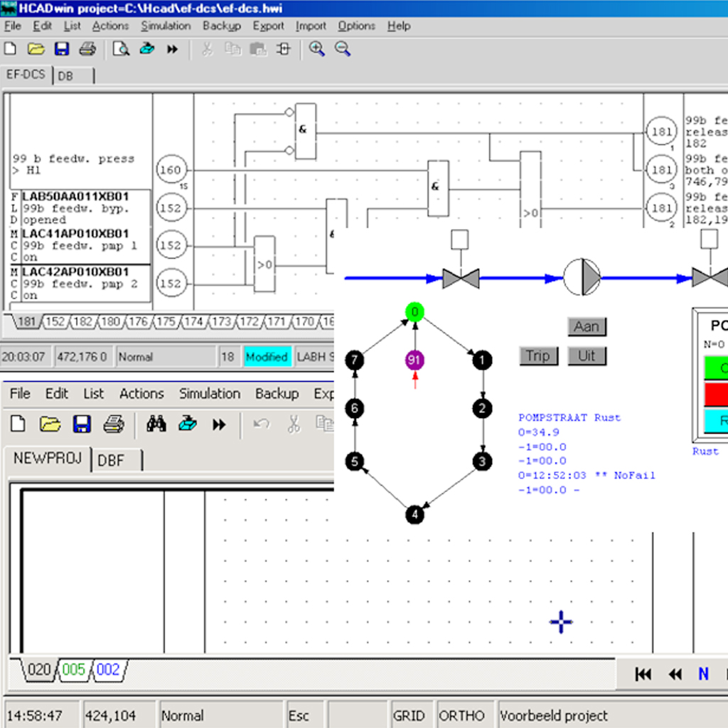Click pump symbol on blue flow line

(x=582, y=278)
